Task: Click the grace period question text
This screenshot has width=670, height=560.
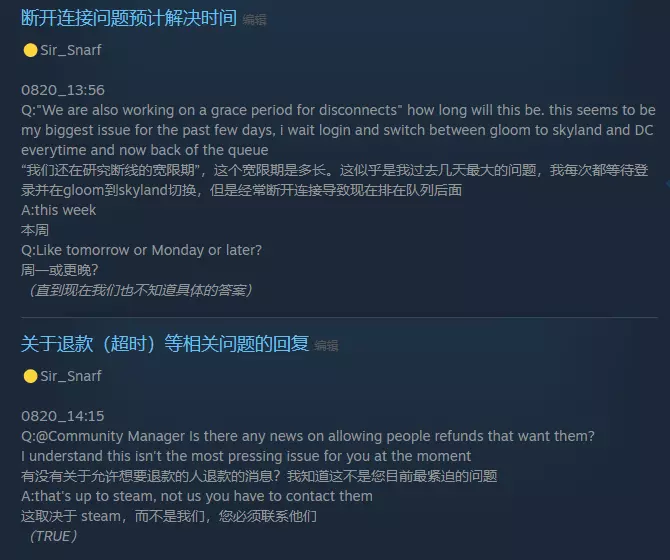Action: [338, 130]
